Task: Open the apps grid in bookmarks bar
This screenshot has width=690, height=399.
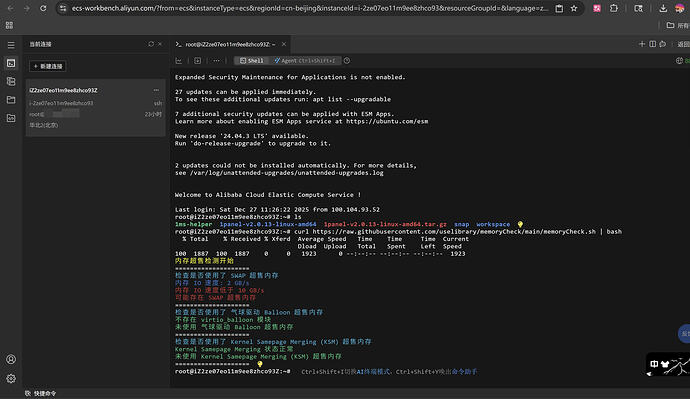Action: pyautogui.click(x=9, y=26)
